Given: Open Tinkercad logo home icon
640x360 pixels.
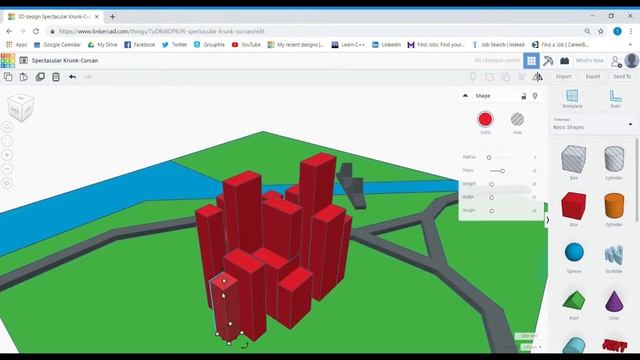Looking at the screenshot, I should pos(8,60).
